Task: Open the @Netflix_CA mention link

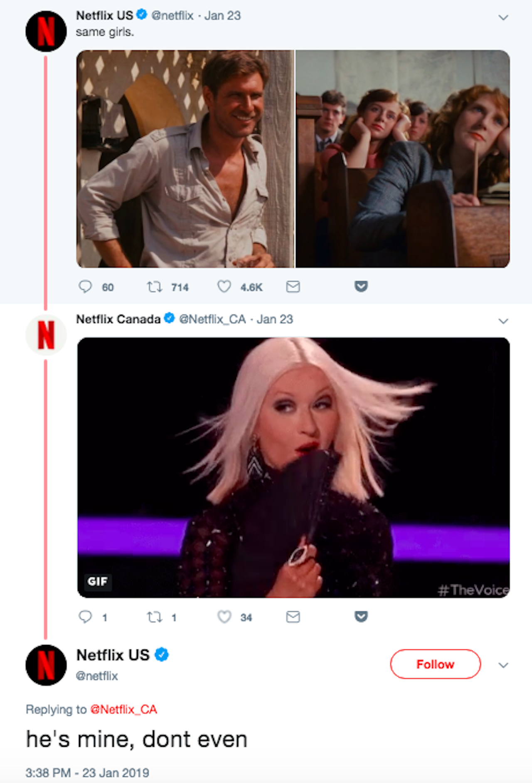Action: pyautogui.click(x=123, y=709)
